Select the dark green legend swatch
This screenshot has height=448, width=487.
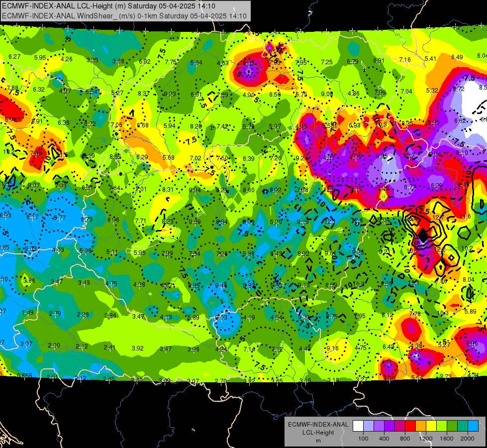[452, 426]
